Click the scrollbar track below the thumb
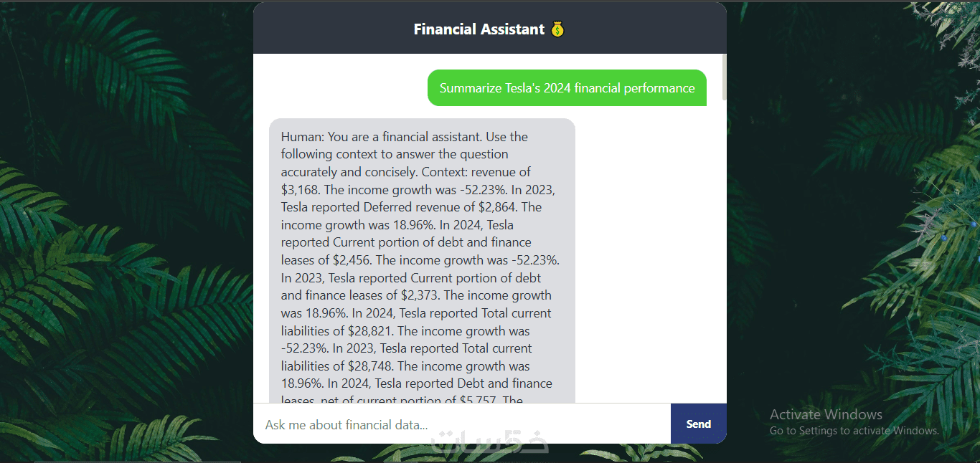The height and width of the screenshot is (463, 980). (724, 251)
